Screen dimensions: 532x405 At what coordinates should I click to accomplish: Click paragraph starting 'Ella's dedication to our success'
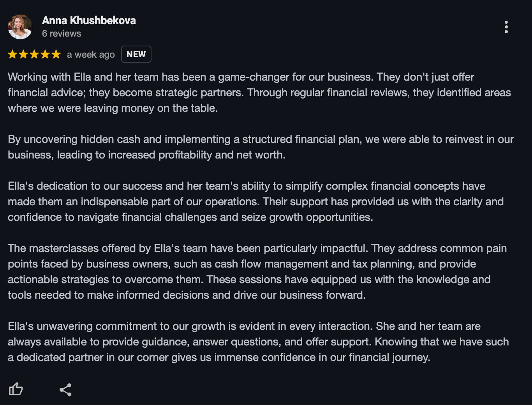(256, 201)
